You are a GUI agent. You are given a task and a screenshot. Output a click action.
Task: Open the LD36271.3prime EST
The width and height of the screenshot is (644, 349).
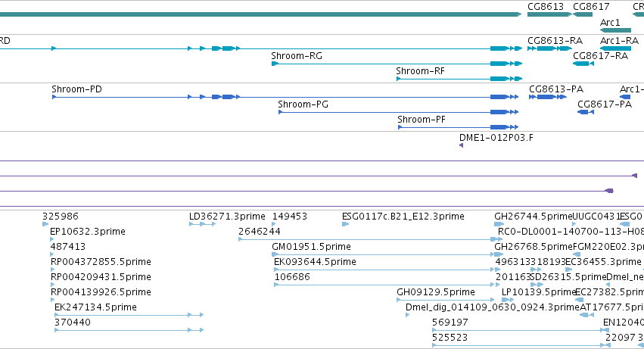[227, 217]
